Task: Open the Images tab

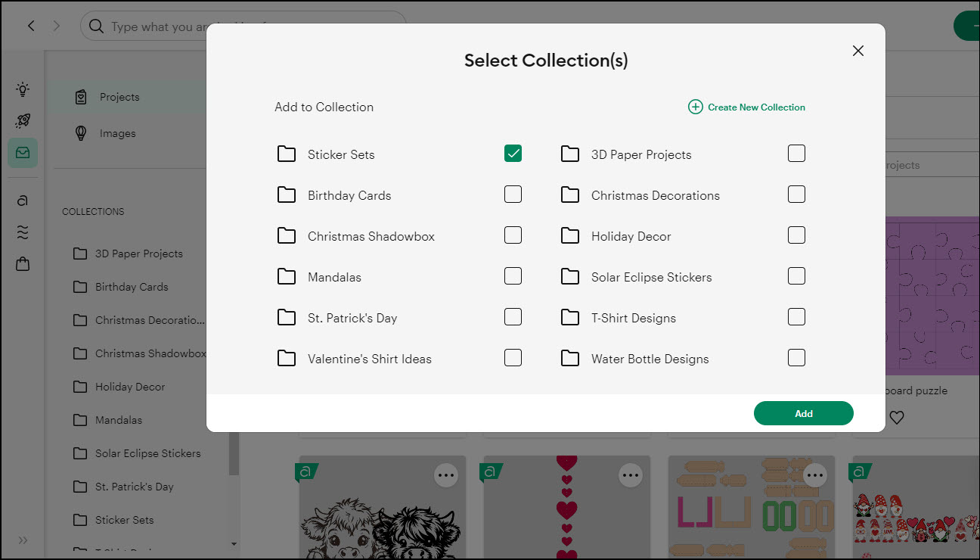Action: tap(117, 133)
